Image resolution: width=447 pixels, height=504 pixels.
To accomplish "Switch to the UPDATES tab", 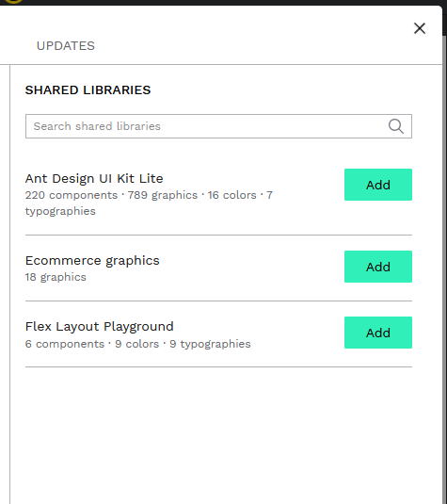I will [x=66, y=46].
